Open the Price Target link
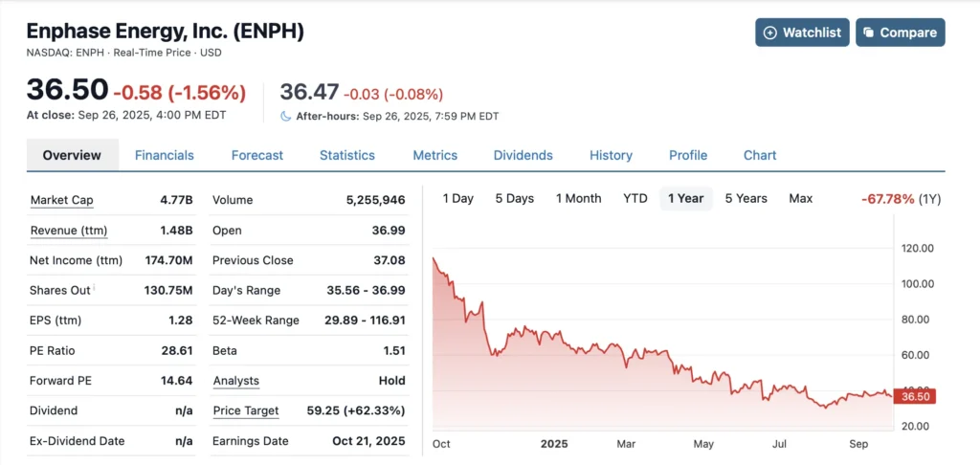The height and width of the screenshot is (465, 980). 246,410
